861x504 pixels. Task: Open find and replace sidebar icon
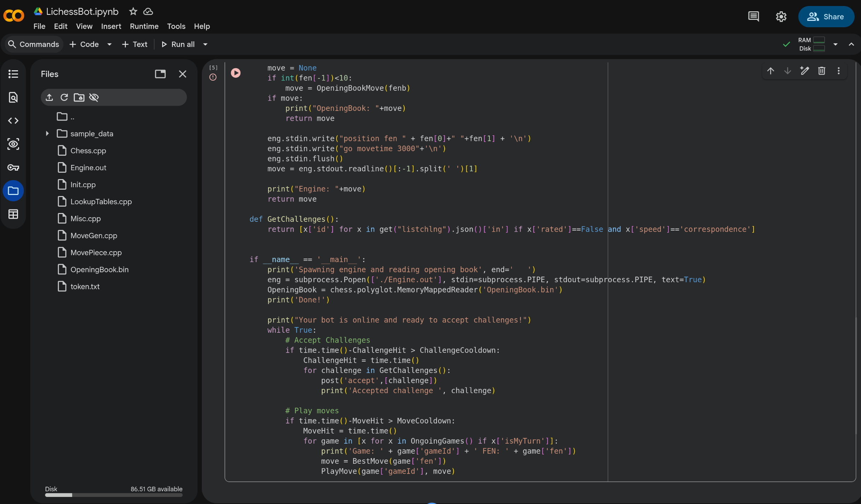pyautogui.click(x=13, y=97)
